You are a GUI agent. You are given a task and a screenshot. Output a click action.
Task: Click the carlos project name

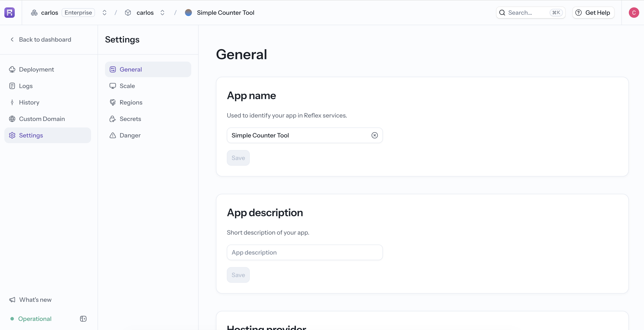(x=145, y=13)
